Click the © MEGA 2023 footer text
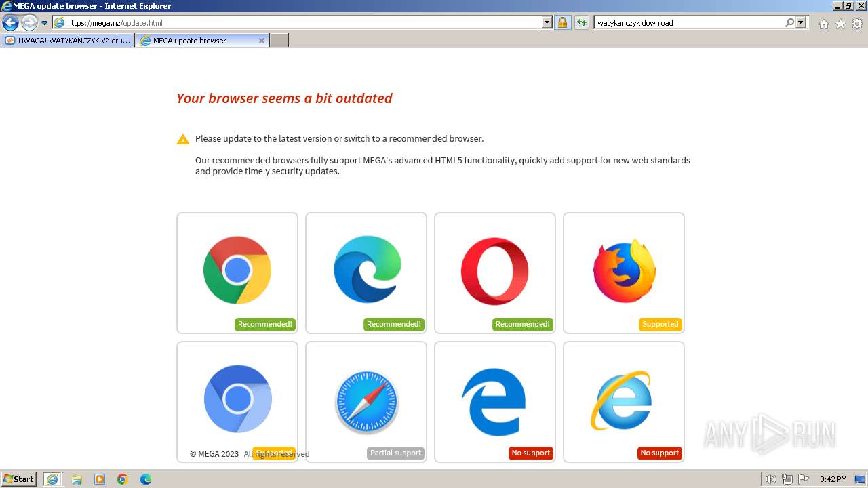The image size is (868, 488). tap(214, 454)
